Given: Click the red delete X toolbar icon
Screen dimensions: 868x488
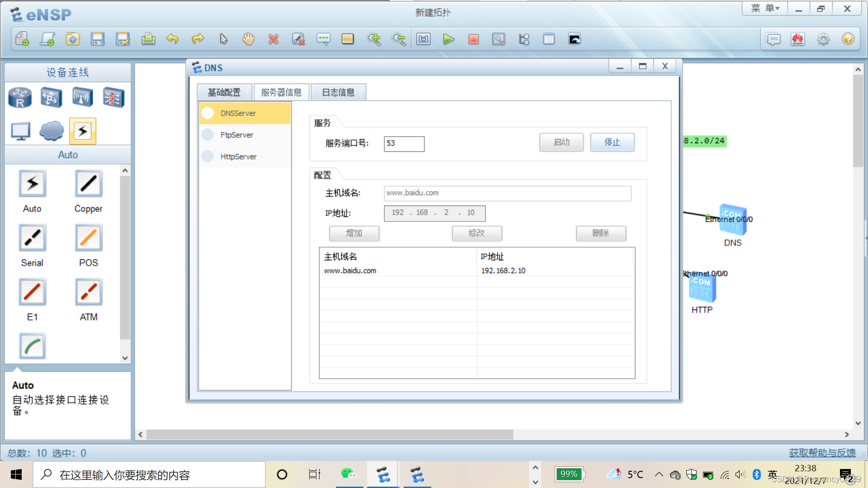Looking at the screenshot, I should pyautogui.click(x=273, y=39).
